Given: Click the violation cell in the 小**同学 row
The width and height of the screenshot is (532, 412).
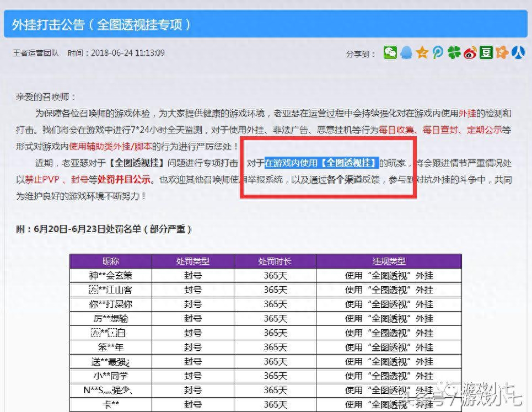Looking at the screenshot, I should pyautogui.click(x=389, y=376).
